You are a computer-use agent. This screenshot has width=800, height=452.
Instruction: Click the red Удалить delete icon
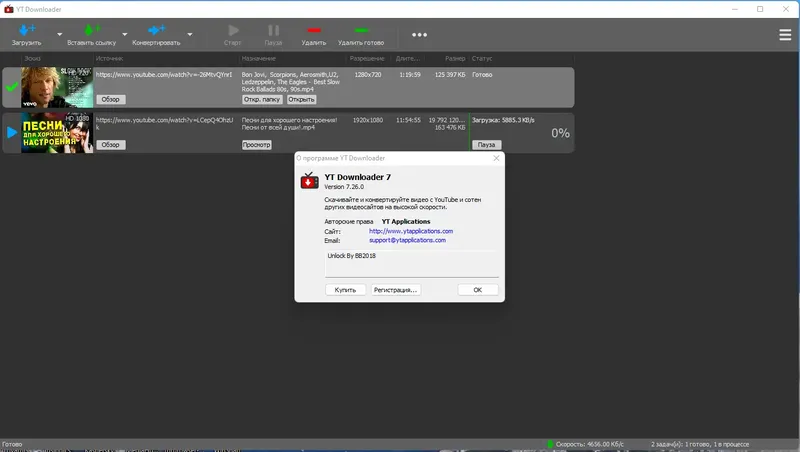pos(314,30)
